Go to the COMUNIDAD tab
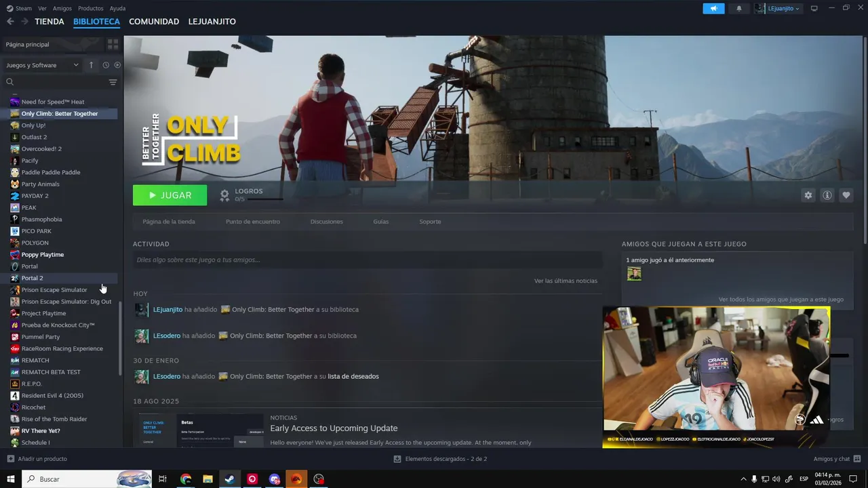 click(154, 22)
